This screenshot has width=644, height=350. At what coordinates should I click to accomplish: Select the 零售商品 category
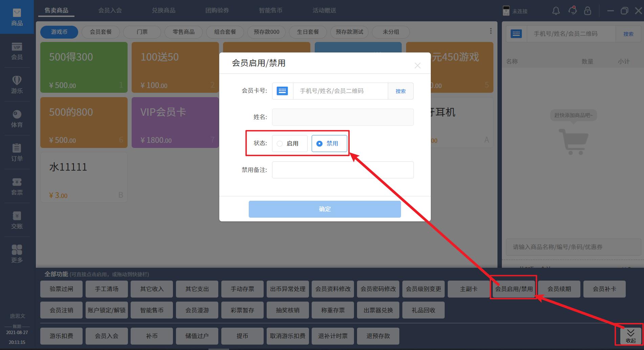coord(183,32)
